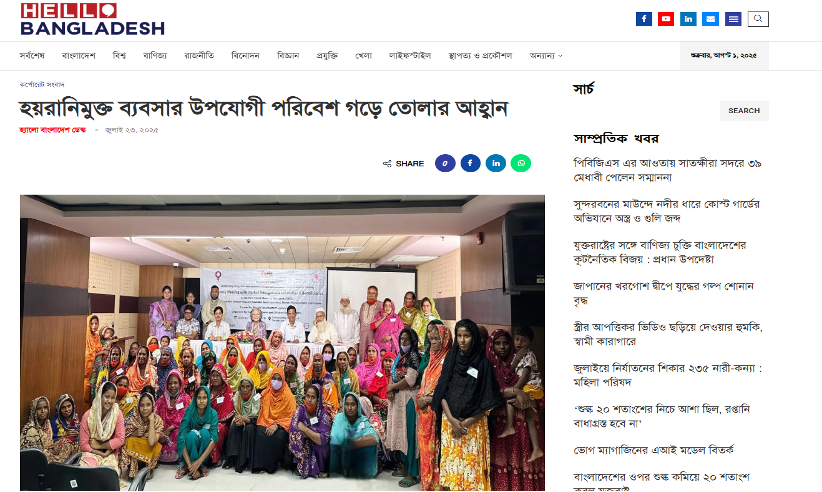Open the news about জাপানের খরগোশ দ্বীপ
Viewport: 822px width, 492px height.
[x=664, y=293]
